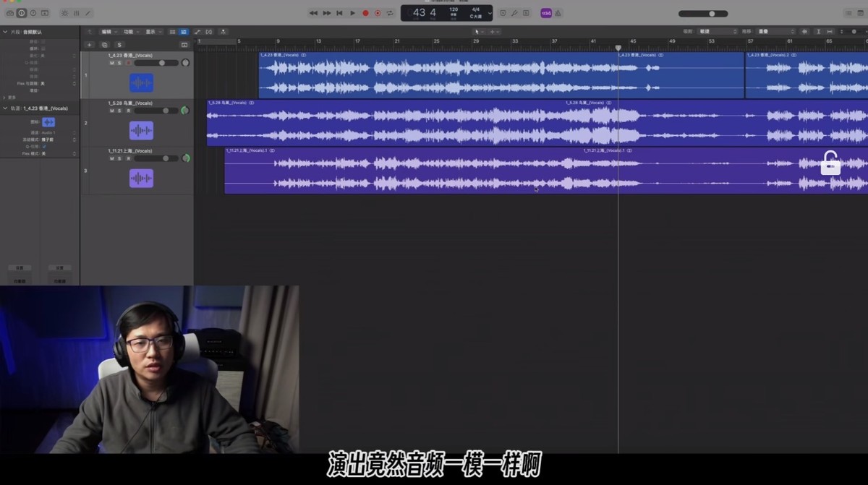
Task: Open the 编辑 menu in Tracks area
Action: click(x=109, y=32)
